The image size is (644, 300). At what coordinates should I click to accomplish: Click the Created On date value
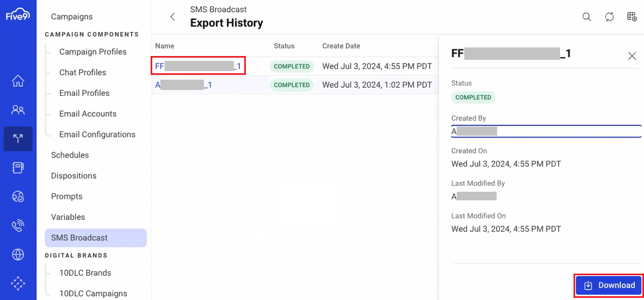coord(506,164)
